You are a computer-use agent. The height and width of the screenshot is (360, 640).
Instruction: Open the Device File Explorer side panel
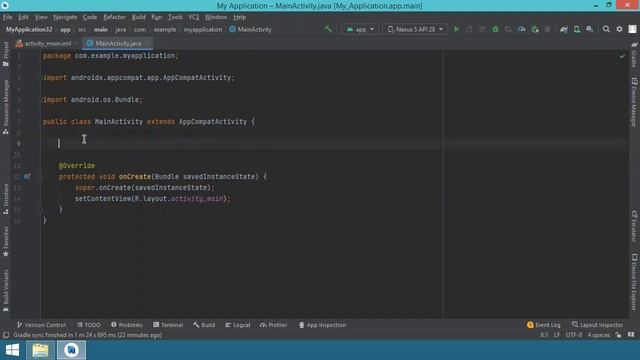(634, 282)
